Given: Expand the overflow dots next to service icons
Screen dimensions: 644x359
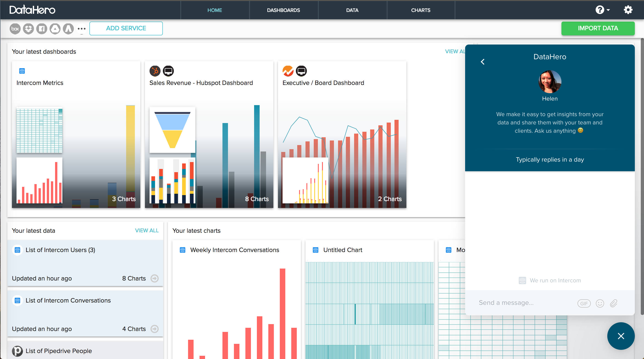Looking at the screenshot, I should 82,28.
